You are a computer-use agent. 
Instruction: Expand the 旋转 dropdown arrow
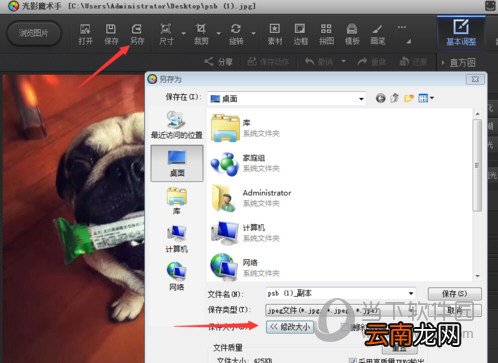(253, 34)
